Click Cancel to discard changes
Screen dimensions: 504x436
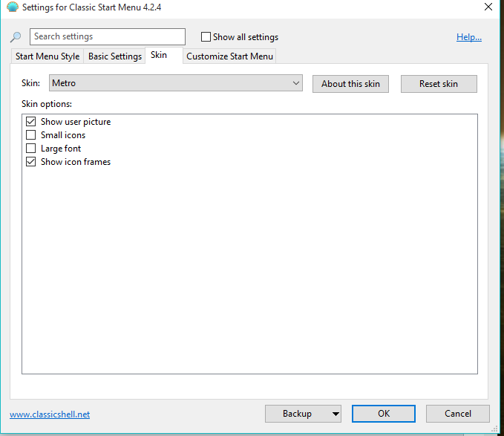pos(458,414)
